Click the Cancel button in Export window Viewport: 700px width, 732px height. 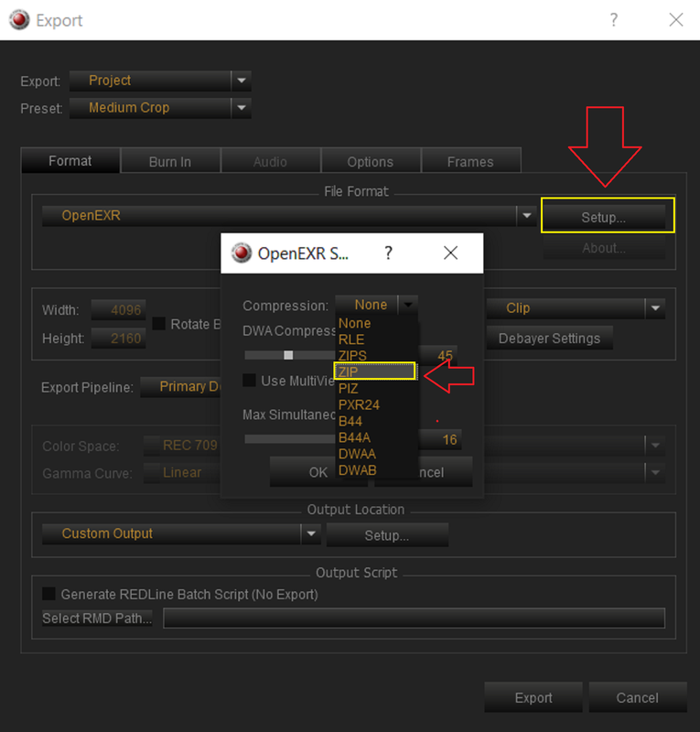tap(638, 697)
